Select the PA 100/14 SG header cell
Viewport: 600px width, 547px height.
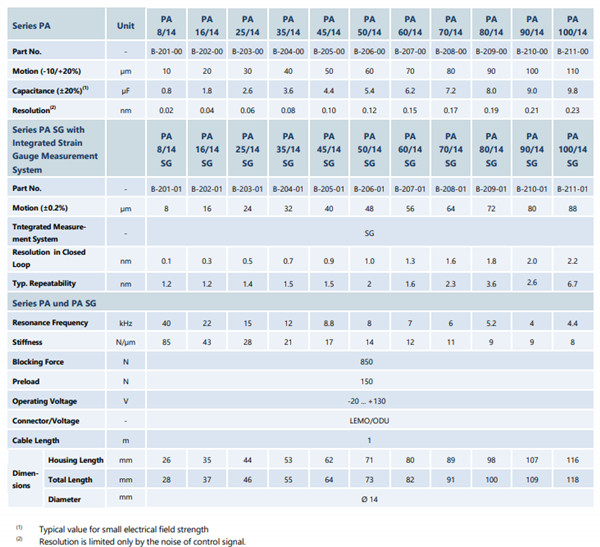(572, 149)
